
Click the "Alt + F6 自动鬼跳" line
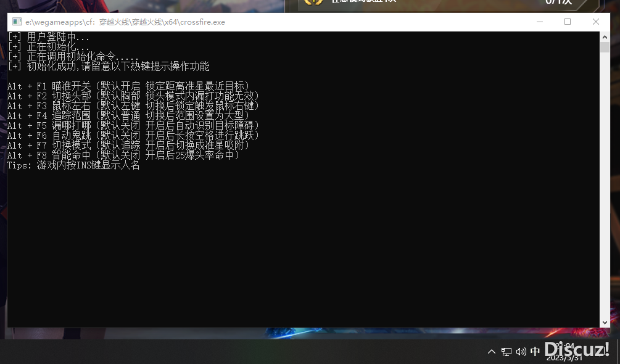(133, 136)
